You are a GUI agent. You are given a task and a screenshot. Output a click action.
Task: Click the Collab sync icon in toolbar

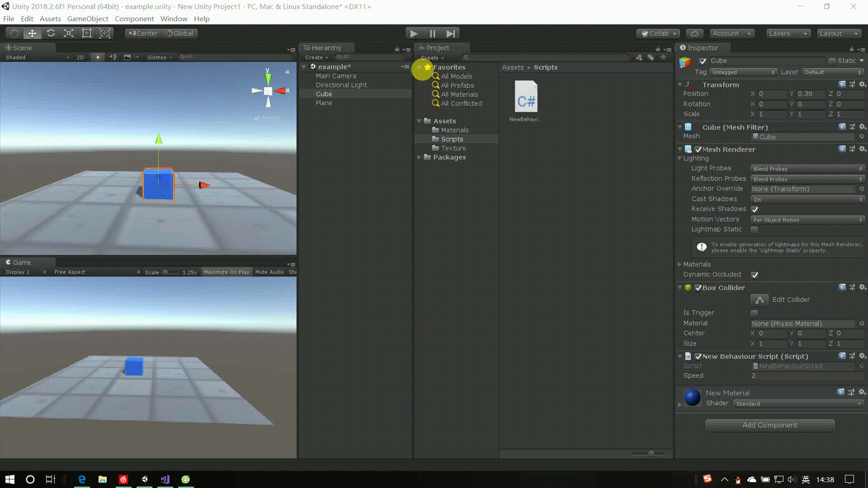694,33
